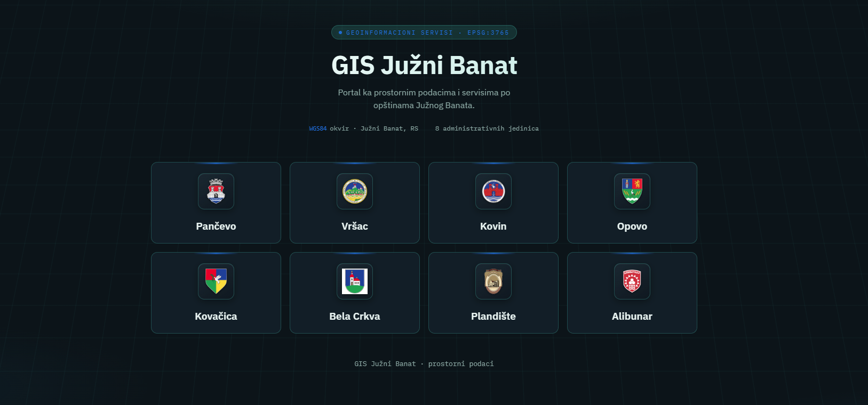The image size is (868, 405).
Task: Go to the Bela Crkva card
Action: [x=355, y=293]
